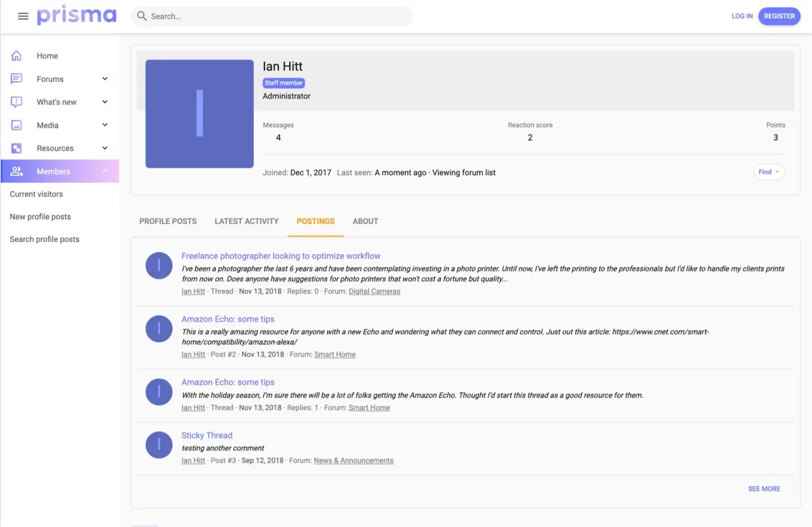Open the Find dropdown

click(769, 172)
